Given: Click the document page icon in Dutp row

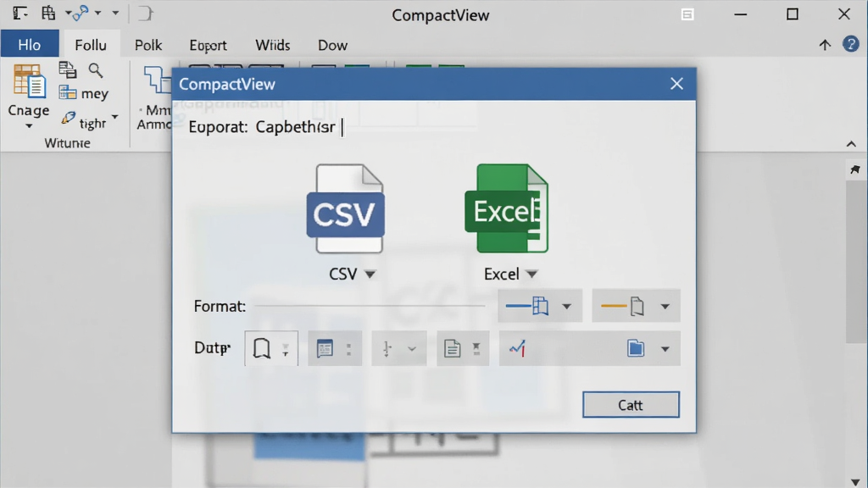Looking at the screenshot, I should 453,348.
